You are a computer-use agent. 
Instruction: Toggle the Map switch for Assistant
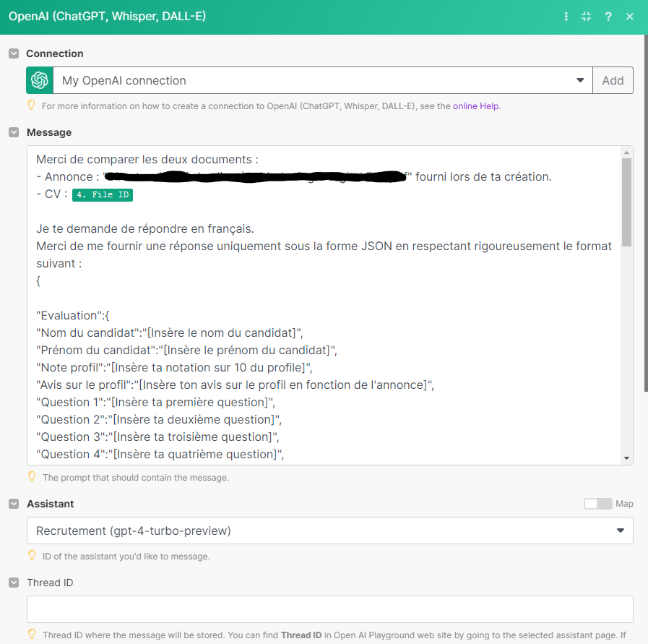pos(597,504)
